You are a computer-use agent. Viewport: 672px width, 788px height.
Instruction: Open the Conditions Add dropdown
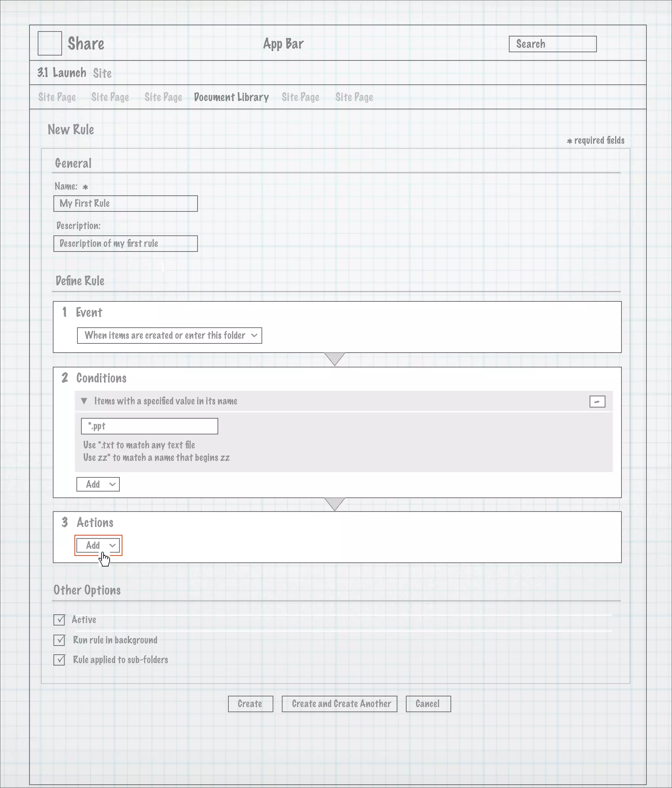[x=98, y=485]
